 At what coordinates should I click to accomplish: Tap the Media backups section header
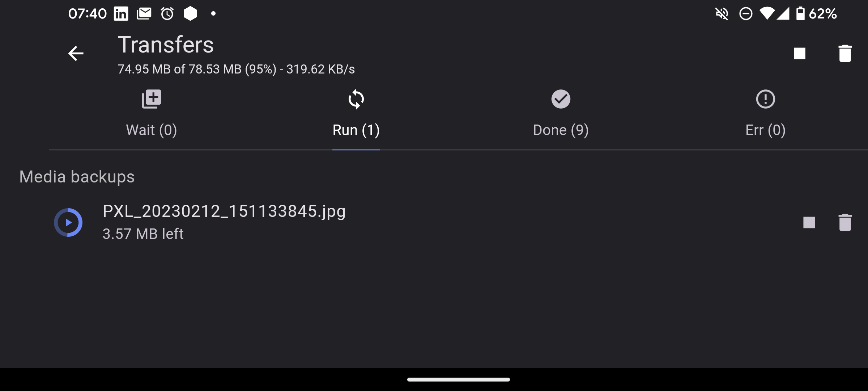pos(77,177)
